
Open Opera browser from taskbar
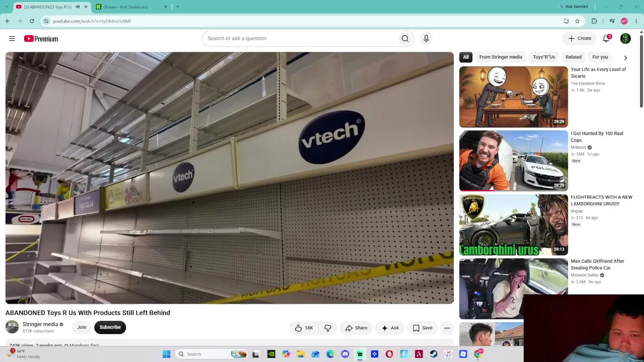tap(389, 354)
